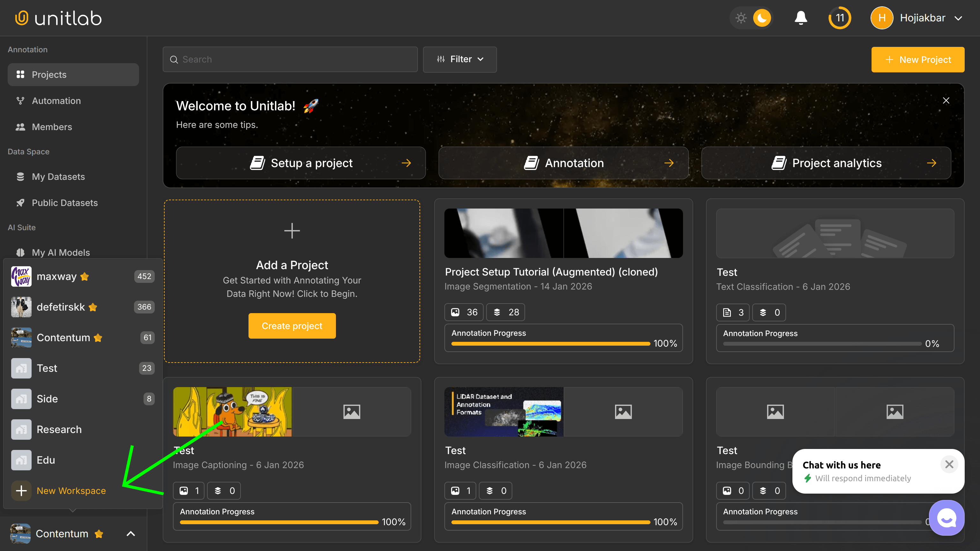Open the Automation section icon

[21, 100]
